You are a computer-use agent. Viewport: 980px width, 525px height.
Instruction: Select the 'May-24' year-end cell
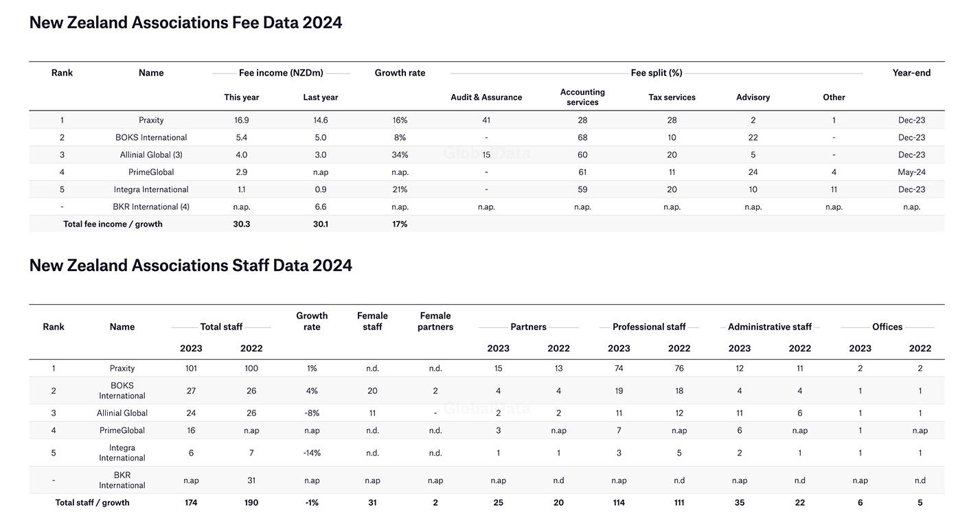[911, 172]
